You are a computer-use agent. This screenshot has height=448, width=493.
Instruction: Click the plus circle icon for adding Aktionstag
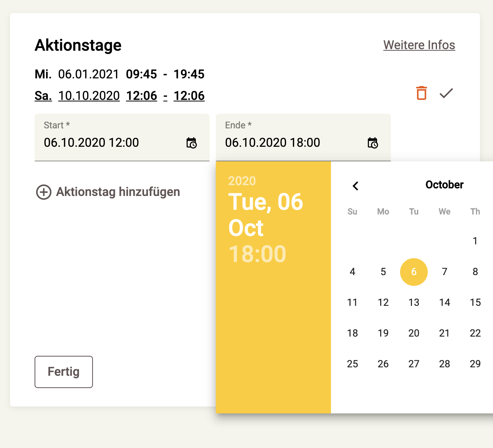(44, 192)
